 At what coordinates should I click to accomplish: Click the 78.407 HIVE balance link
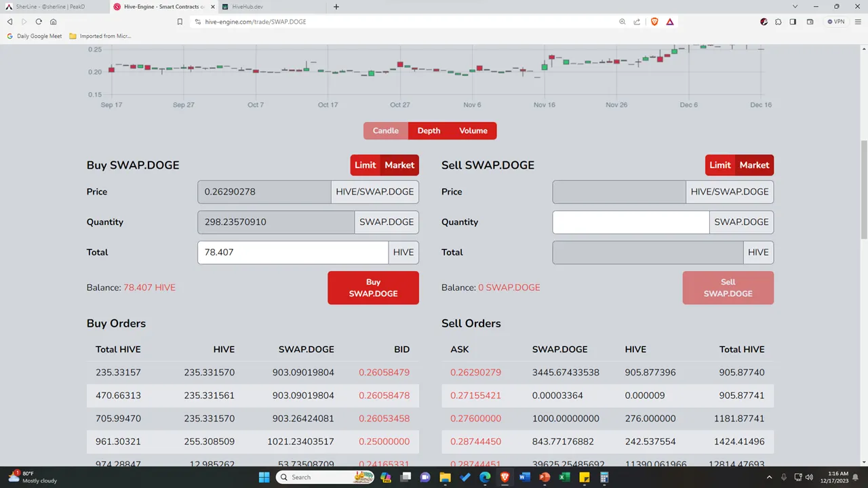[149, 287]
